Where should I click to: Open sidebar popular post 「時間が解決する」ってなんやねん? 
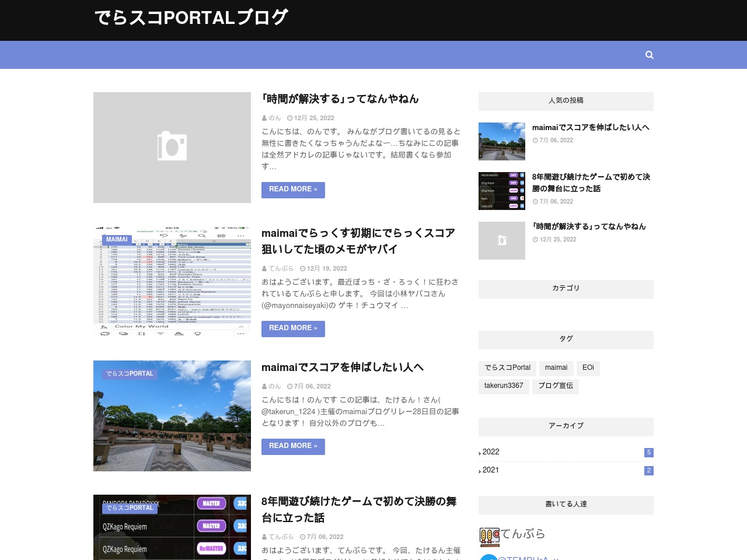pos(589,227)
